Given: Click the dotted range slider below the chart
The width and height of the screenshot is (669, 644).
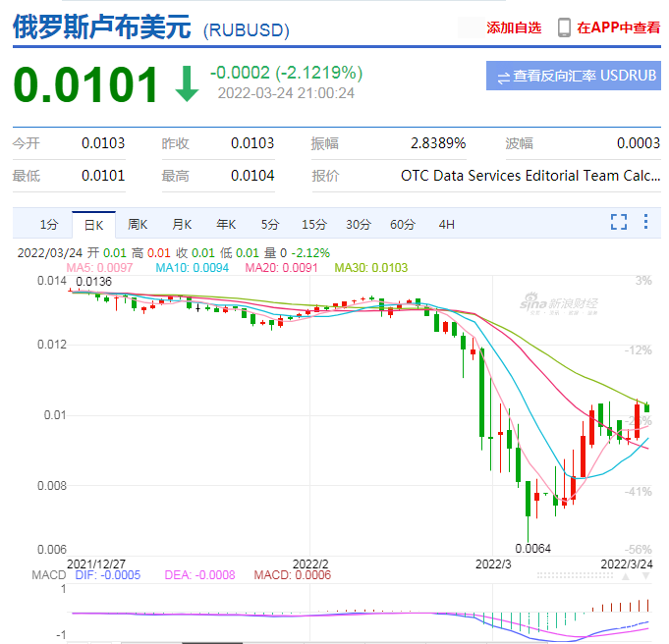Looking at the screenshot, I should pos(575,575).
